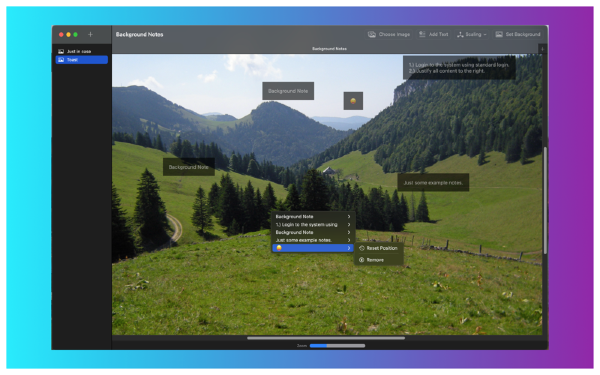Click the emoji note on the canvas
Image resolution: width=600 pixels, height=375 pixels.
(x=353, y=101)
